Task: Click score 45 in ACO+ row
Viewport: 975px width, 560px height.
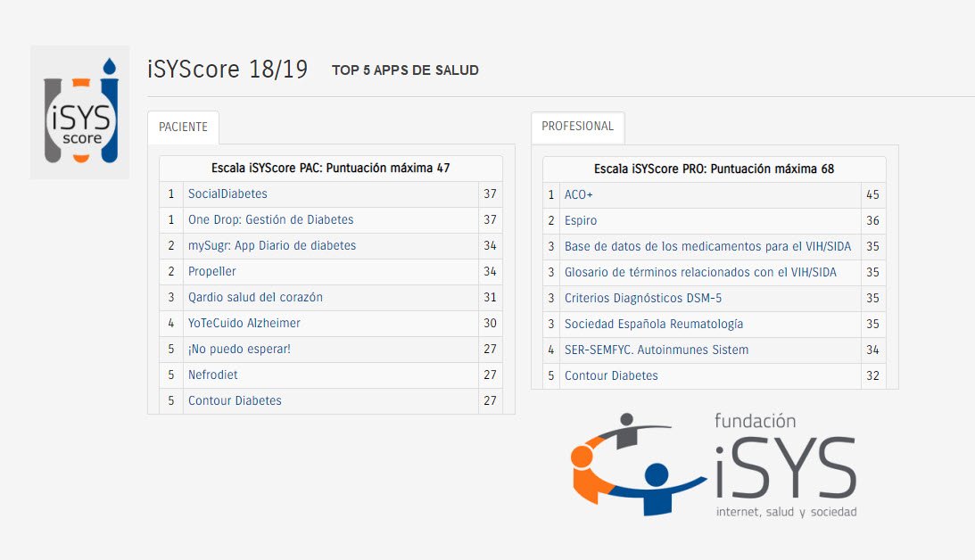Action: (x=873, y=195)
